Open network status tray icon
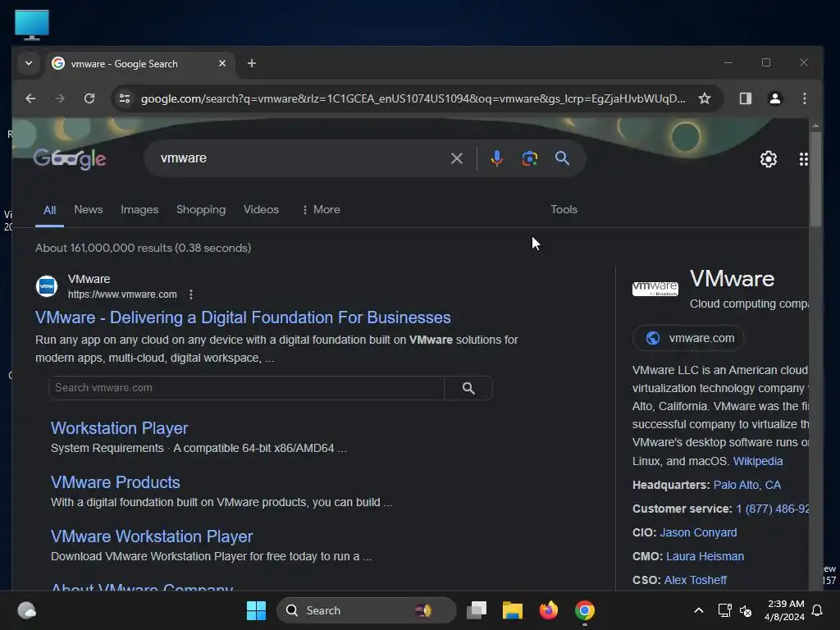 pyautogui.click(x=724, y=610)
